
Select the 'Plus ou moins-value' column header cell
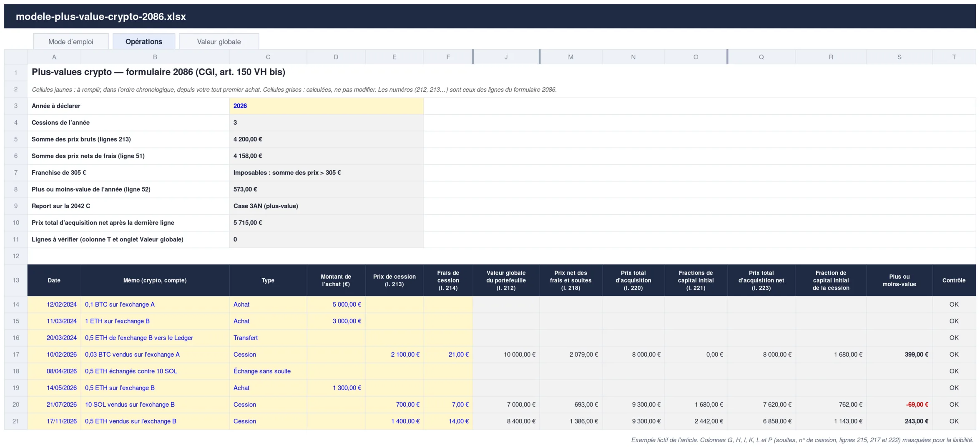click(x=900, y=280)
